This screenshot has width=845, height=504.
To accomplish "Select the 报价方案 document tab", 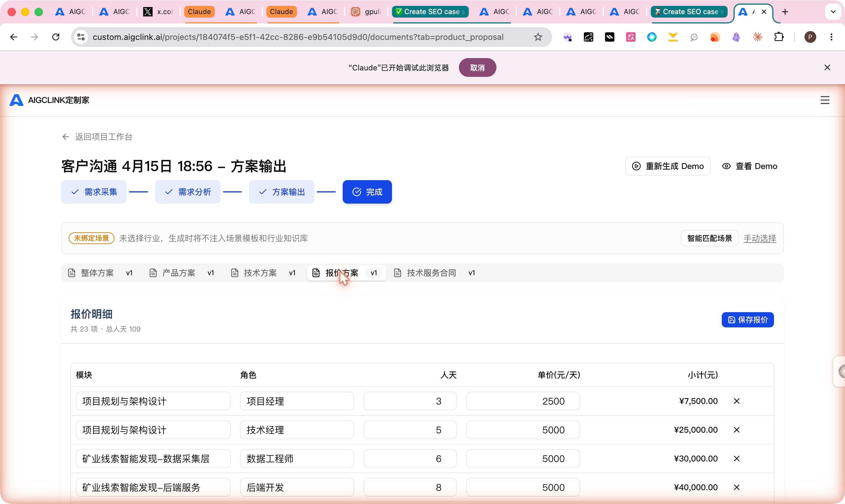I will (347, 273).
